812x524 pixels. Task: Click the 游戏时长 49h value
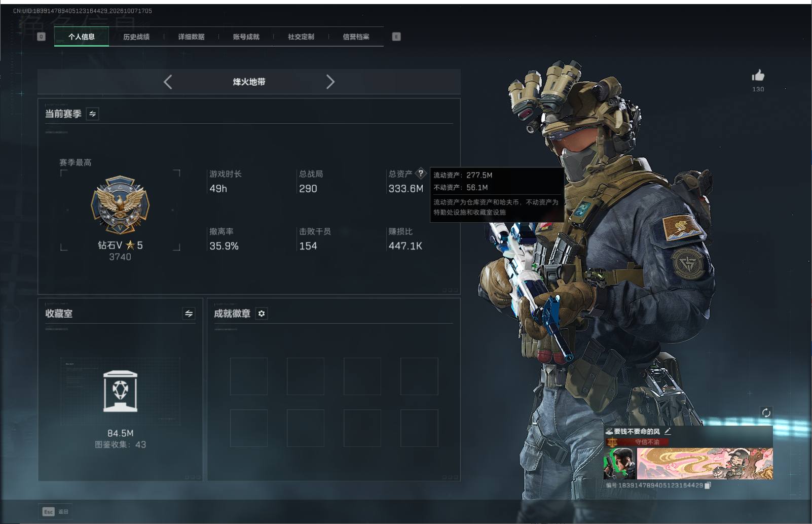click(218, 189)
